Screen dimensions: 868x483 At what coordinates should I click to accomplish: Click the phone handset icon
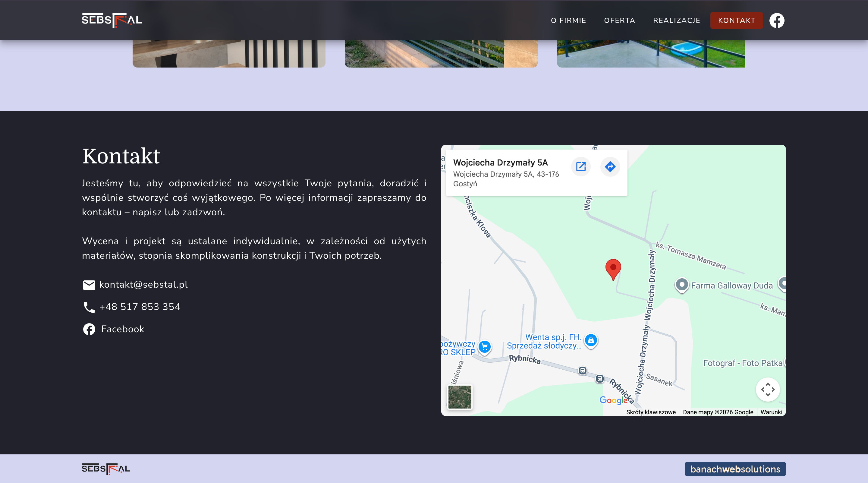pyautogui.click(x=89, y=308)
